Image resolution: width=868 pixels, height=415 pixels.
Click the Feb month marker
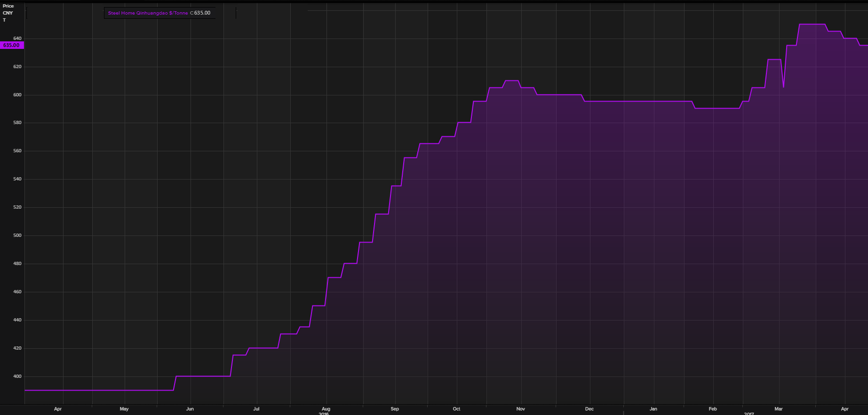click(713, 409)
